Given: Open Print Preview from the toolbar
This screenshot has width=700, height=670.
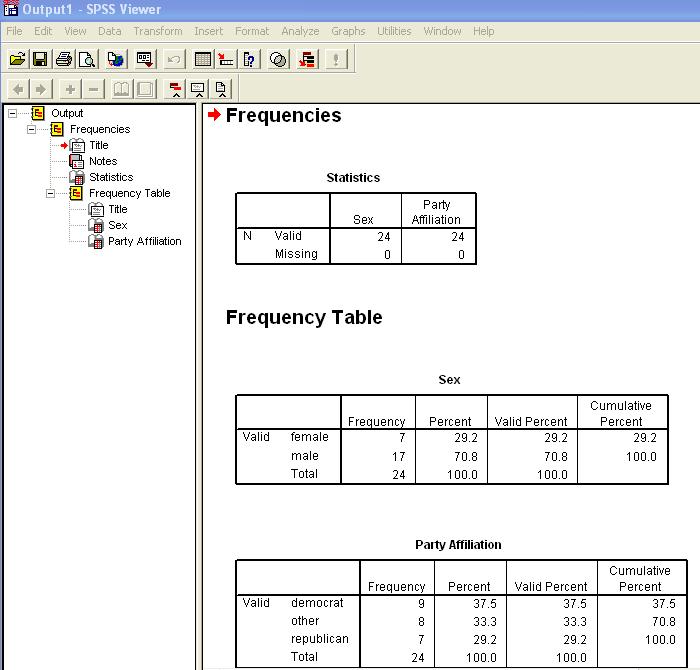Looking at the screenshot, I should click(87, 59).
